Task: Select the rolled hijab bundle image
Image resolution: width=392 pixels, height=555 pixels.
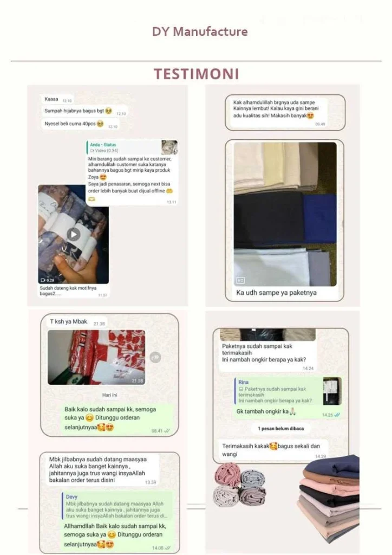Action: tap(240, 484)
